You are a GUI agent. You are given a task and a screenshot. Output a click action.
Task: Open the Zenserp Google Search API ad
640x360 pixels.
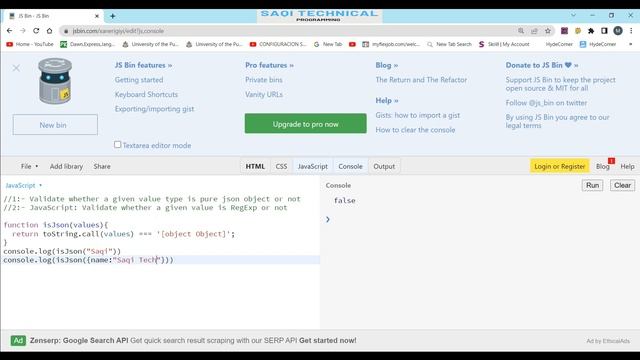tap(193, 340)
